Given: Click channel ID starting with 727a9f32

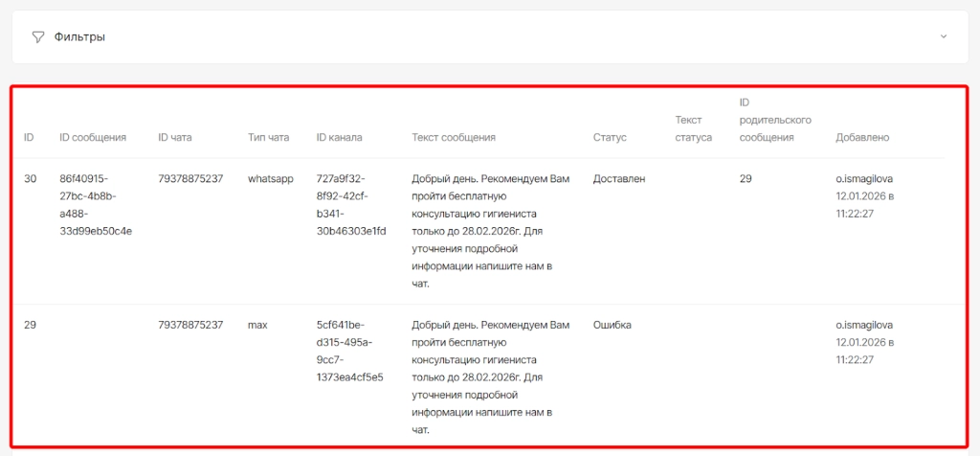Looking at the screenshot, I should [x=351, y=205].
